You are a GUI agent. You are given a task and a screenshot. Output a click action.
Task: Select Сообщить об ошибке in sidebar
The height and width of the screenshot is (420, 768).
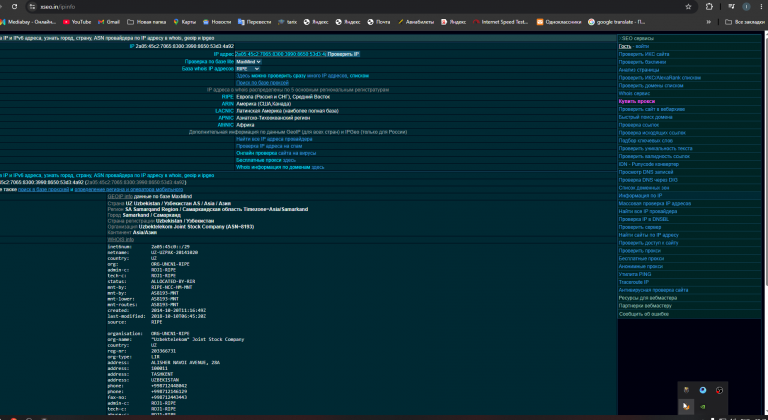pyautogui.click(x=644, y=314)
